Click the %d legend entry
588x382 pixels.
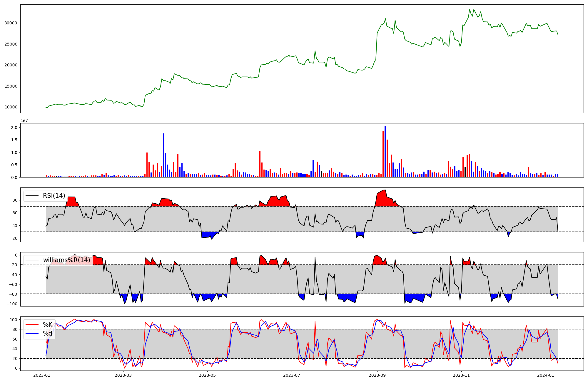tap(48, 334)
